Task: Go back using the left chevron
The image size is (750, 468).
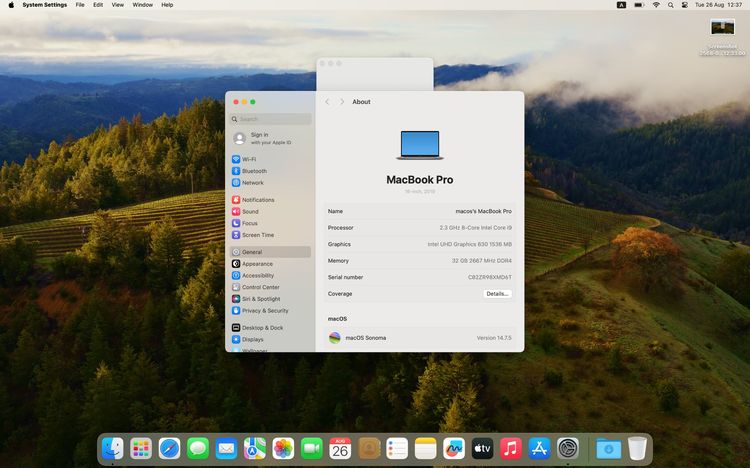Action: [x=327, y=102]
